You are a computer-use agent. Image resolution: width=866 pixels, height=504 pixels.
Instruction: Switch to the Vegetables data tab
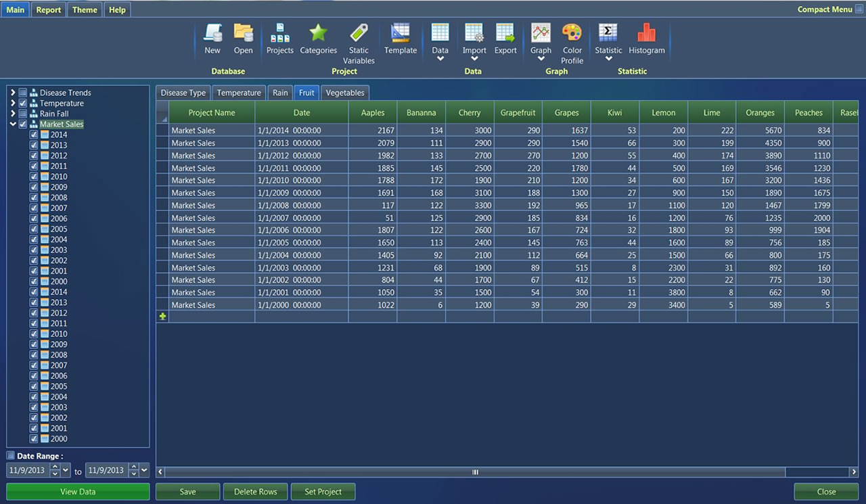click(345, 93)
